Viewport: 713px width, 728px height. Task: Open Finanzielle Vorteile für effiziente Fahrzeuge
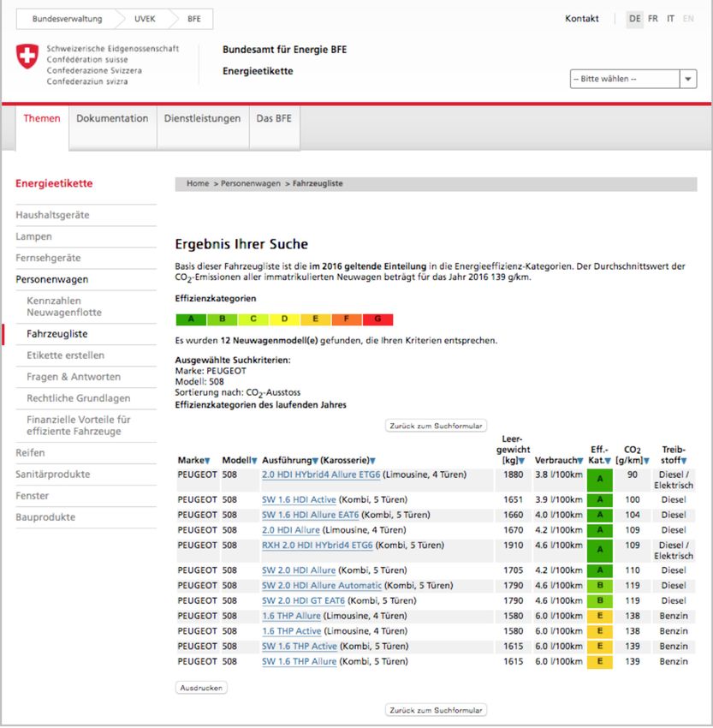(79, 426)
